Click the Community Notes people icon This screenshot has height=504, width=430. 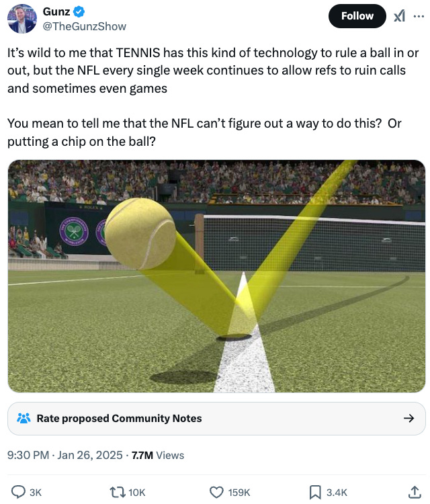[x=24, y=418]
